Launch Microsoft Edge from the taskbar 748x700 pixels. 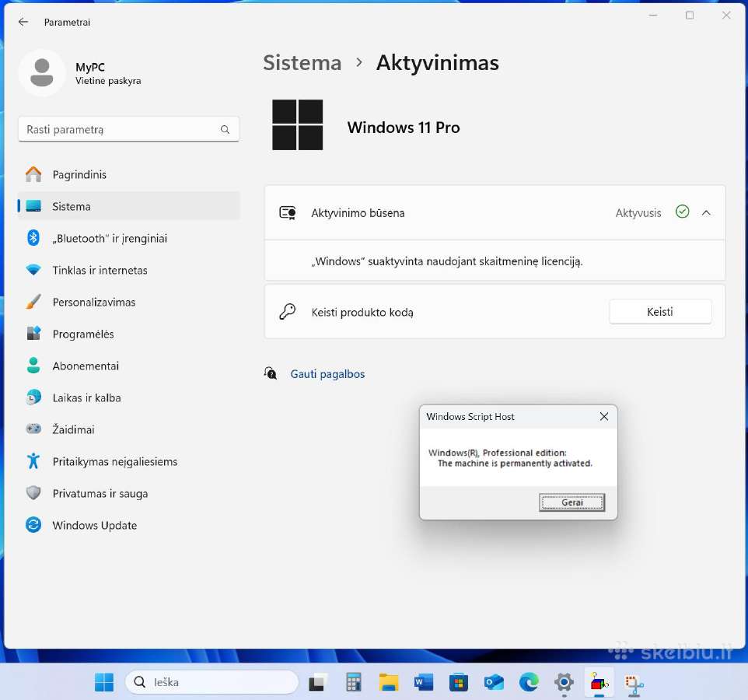[x=529, y=683]
